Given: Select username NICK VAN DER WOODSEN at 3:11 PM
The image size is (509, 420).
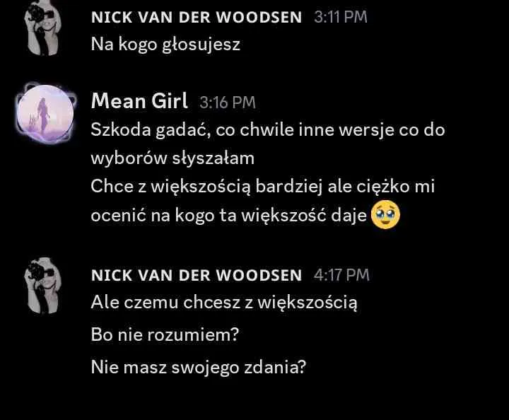Looking at the screenshot, I should [x=197, y=17].
